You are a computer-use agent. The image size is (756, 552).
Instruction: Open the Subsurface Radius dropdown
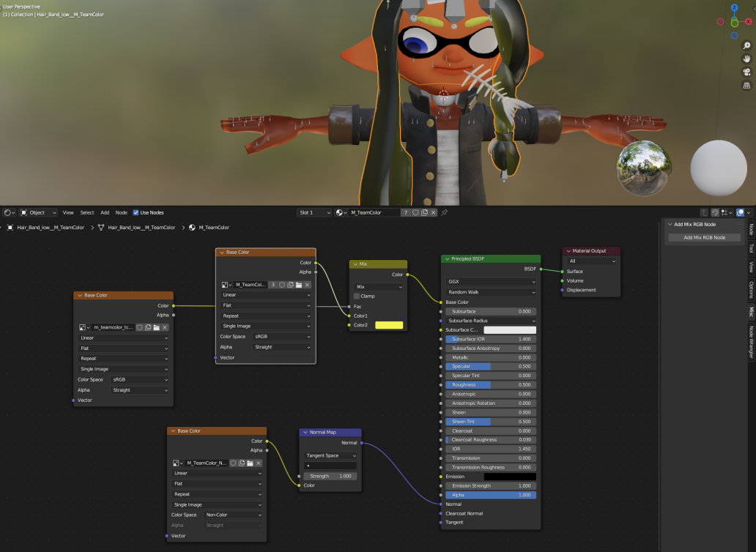pyautogui.click(x=491, y=321)
